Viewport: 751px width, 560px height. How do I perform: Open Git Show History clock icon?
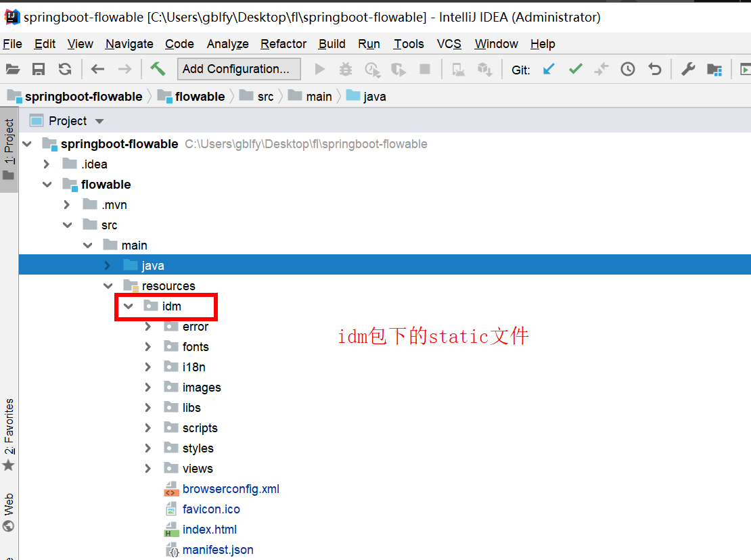(x=627, y=70)
